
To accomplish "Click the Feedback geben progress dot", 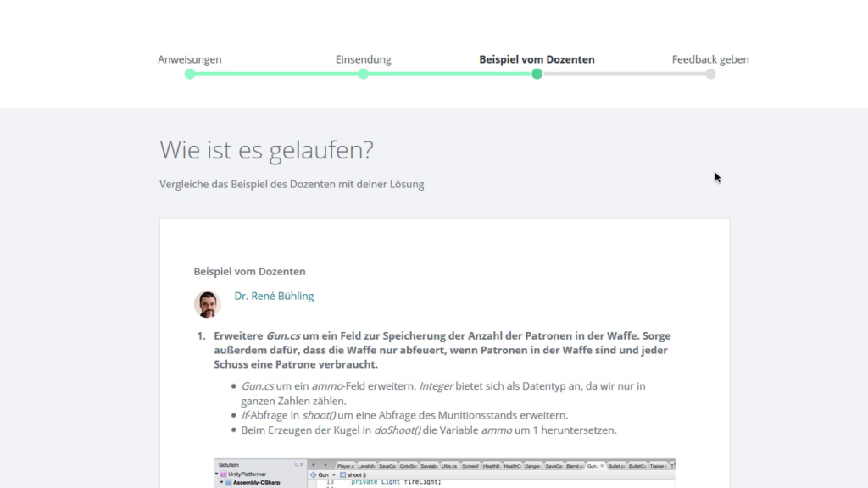I will 709,75.
